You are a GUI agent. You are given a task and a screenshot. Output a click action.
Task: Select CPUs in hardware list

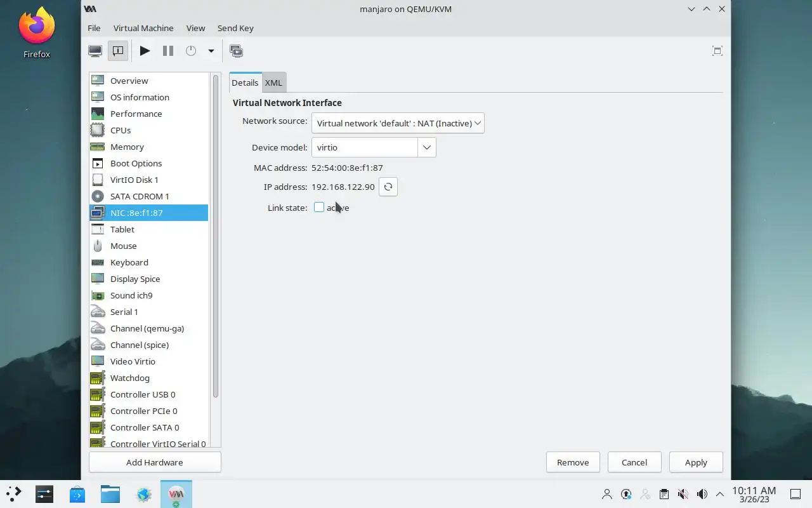tap(148, 130)
